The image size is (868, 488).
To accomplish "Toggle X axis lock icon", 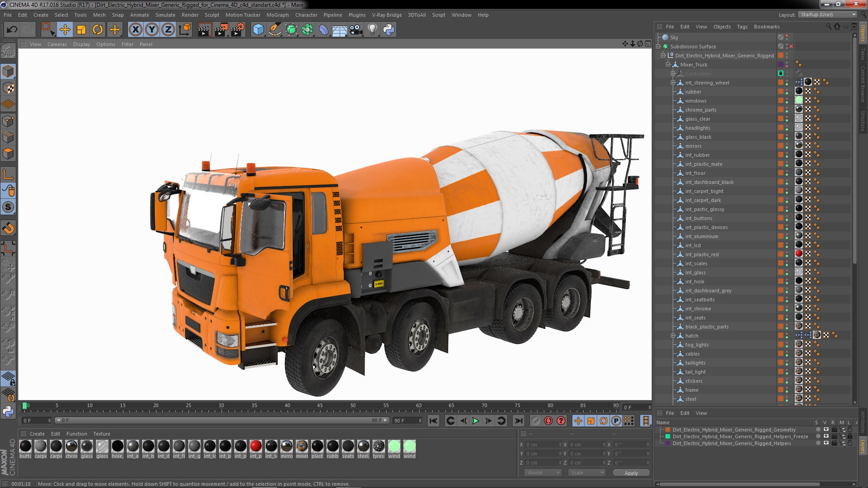I will pyautogui.click(x=135, y=30).
